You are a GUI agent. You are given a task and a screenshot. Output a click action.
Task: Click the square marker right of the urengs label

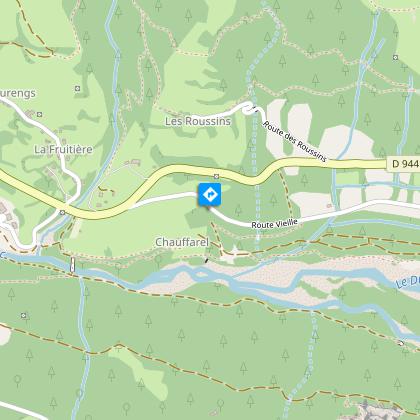coord(77,88)
